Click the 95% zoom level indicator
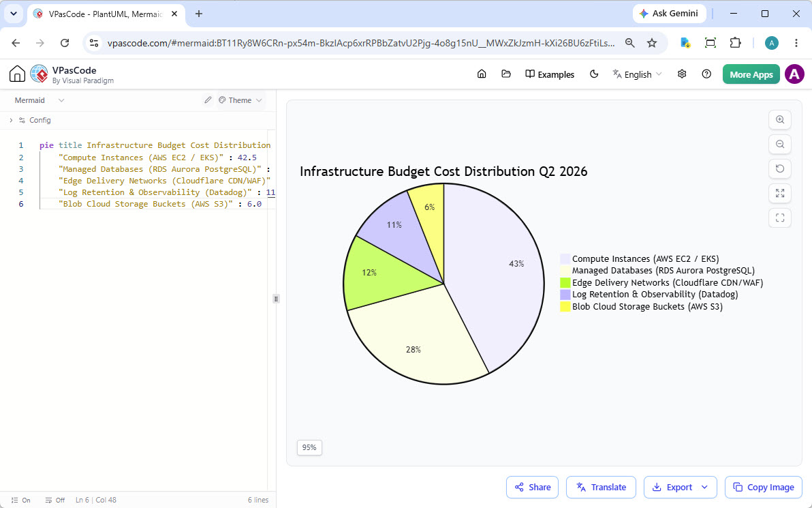The width and height of the screenshot is (812, 508). pos(309,447)
